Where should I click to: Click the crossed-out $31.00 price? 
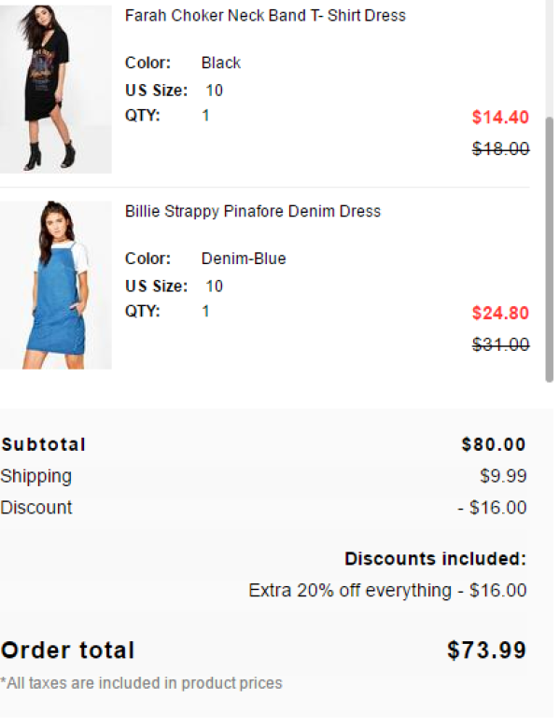[500, 344]
